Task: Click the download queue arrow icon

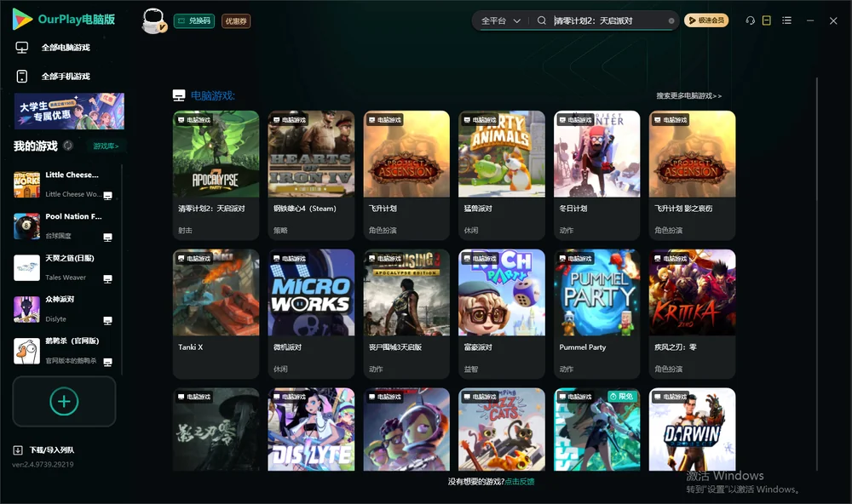Action: coord(18,450)
